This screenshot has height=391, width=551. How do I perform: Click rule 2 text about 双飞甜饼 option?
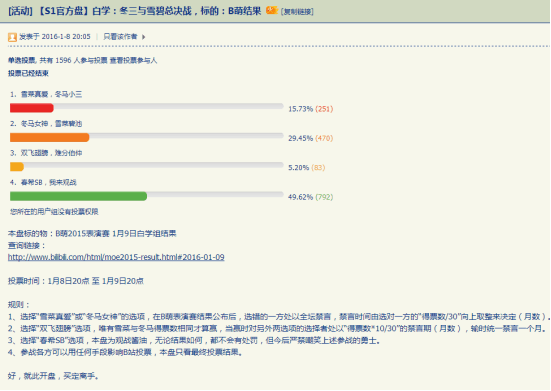tap(278, 328)
